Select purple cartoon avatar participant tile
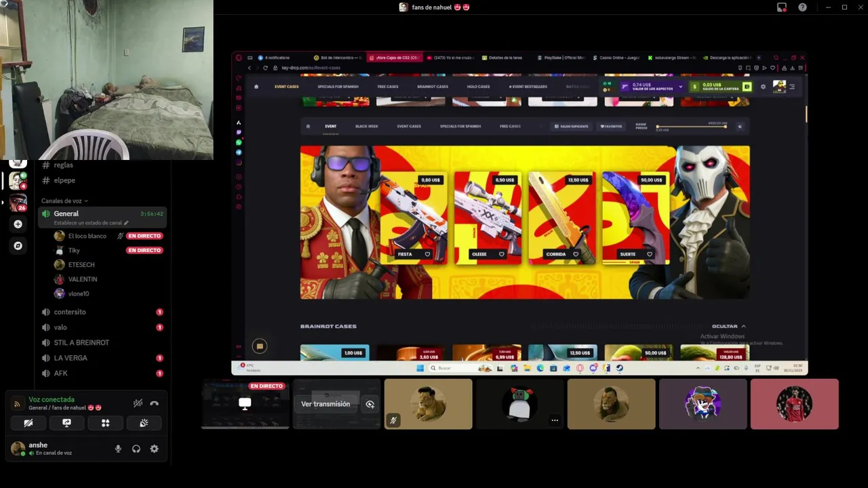 (x=703, y=404)
